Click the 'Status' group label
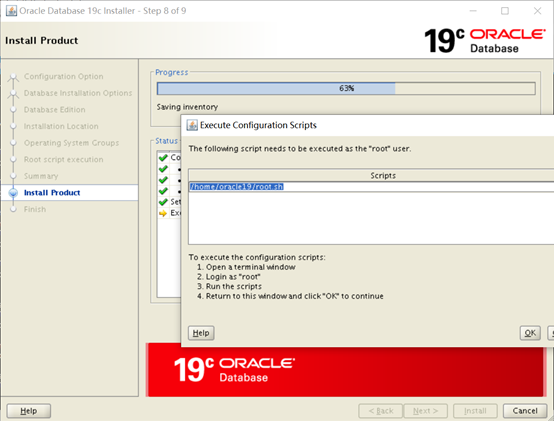The image size is (554, 421). (167, 141)
